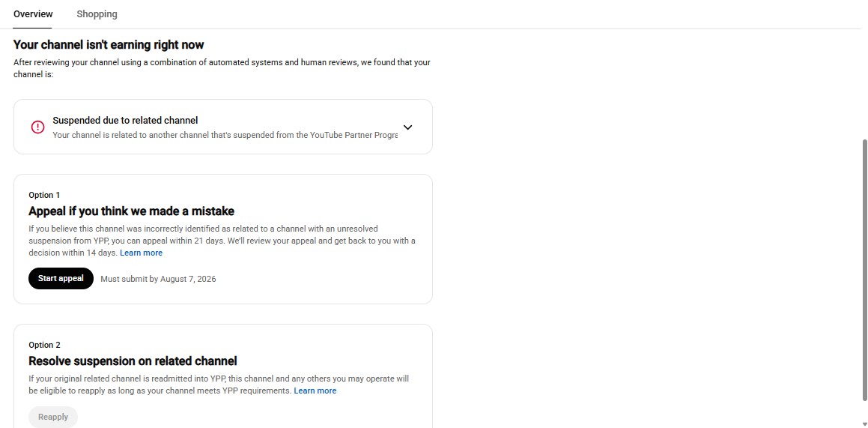This screenshot has width=868, height=428.
Task: Open Learn more link in Option 2
Action: click(x=315, y=391)
